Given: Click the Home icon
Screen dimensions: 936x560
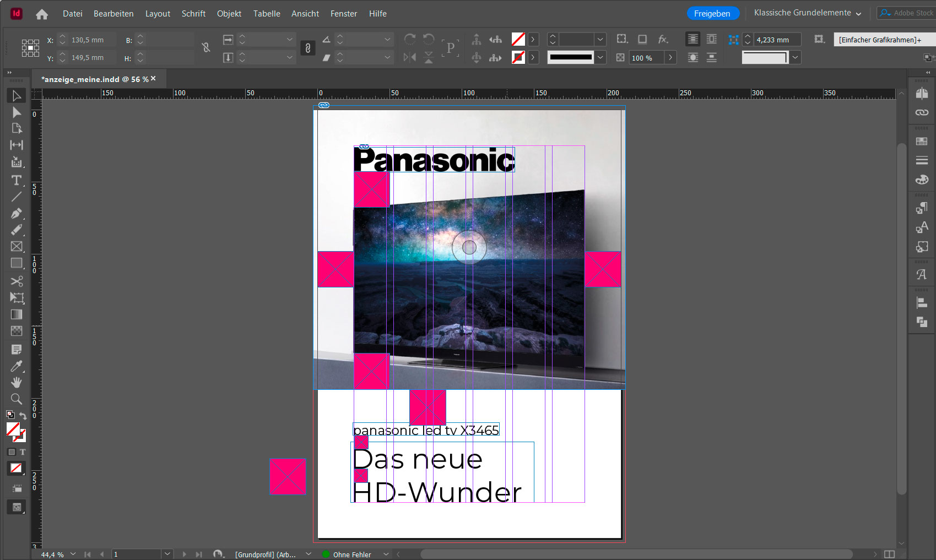Looking at the screenshot, I should click(x=42, y=14).
